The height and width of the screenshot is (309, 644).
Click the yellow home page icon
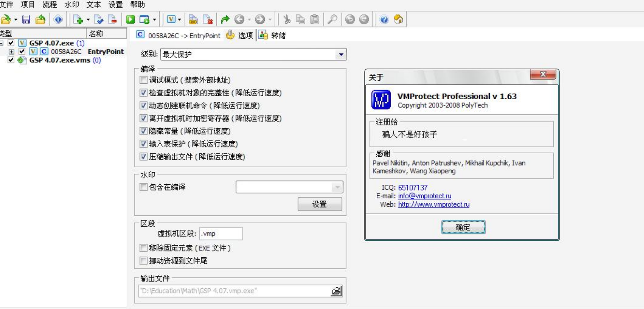click(398, 20)
